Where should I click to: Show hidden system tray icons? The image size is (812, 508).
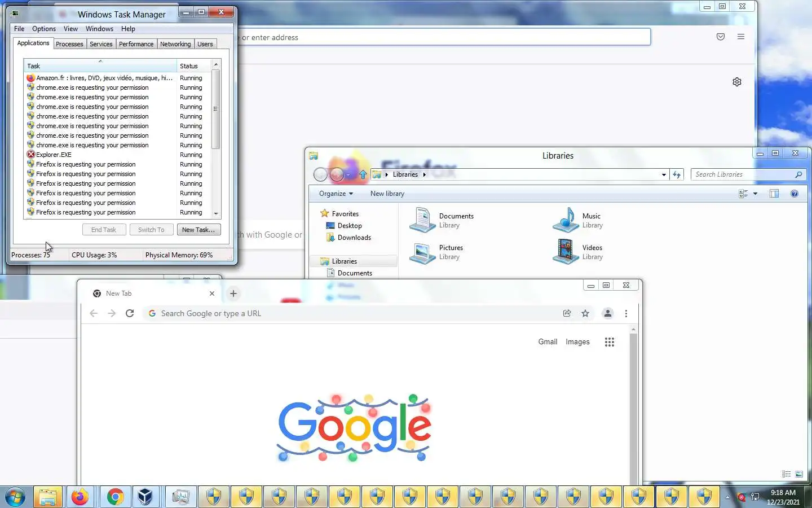[x=727, y=497]
